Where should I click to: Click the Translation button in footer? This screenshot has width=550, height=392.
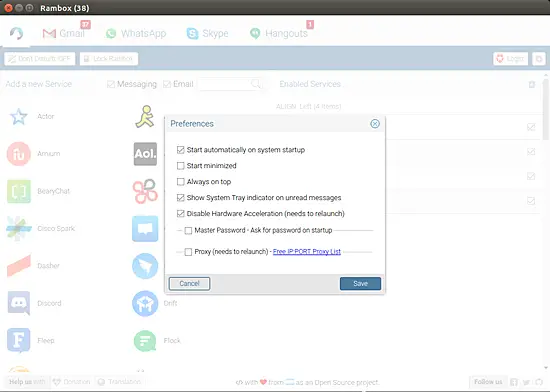(119, 381)
